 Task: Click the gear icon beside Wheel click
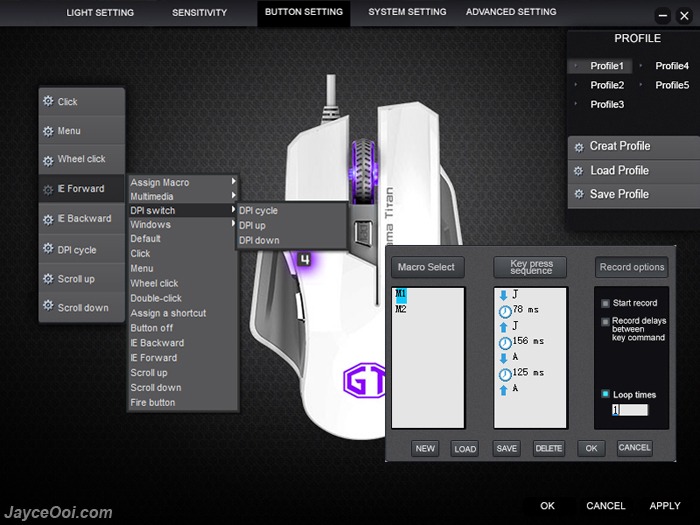[x=48, y=160]
